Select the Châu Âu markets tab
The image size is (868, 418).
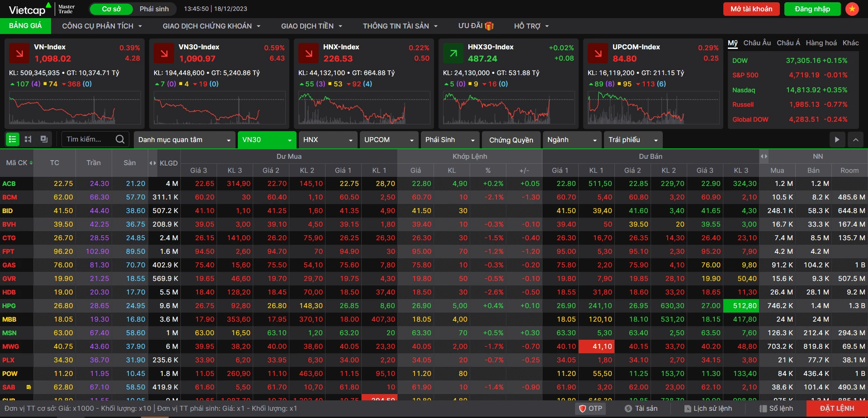pyautogui.click(x=757, y=43)
